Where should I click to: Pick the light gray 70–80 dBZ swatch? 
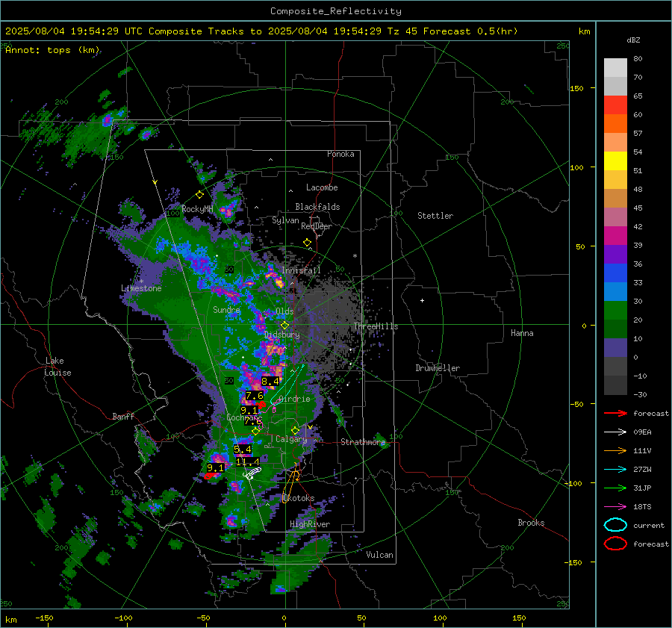(x=615, y=68)
